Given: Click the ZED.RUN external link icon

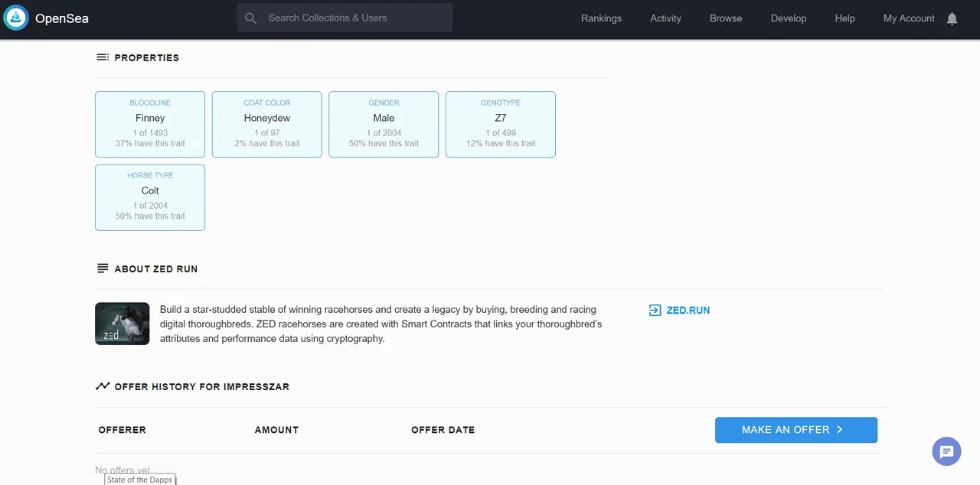Looking at the screenshot, I should click(655, 311).
